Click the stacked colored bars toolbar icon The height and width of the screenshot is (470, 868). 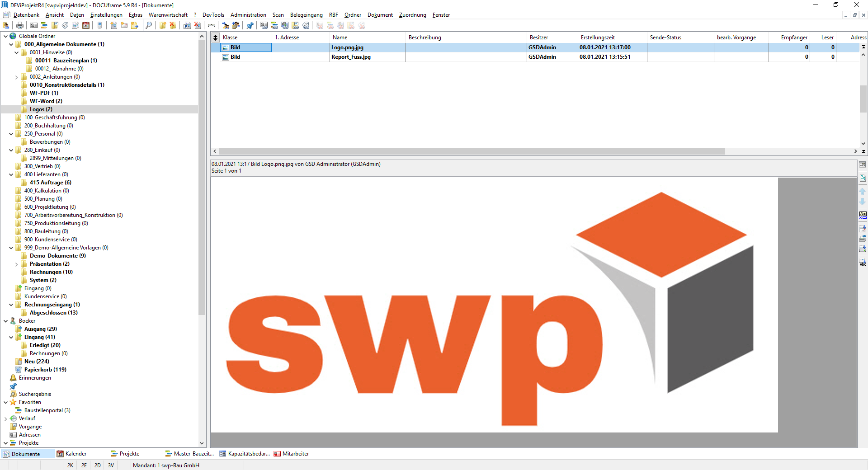[44, 25]
